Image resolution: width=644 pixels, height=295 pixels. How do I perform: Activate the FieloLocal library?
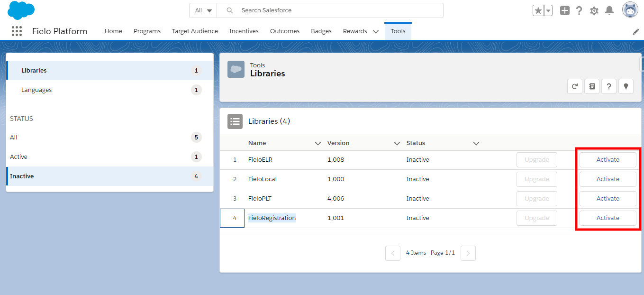point(608,179)
